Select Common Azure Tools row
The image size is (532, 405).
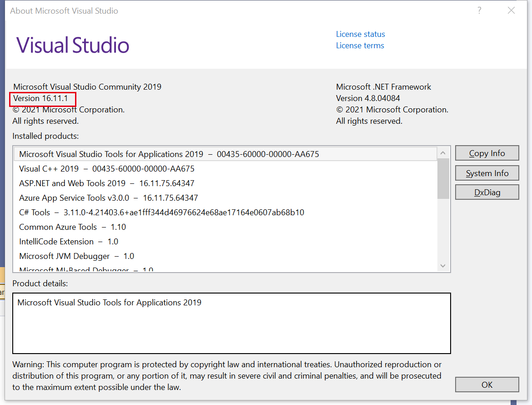(x=225, y=227)
